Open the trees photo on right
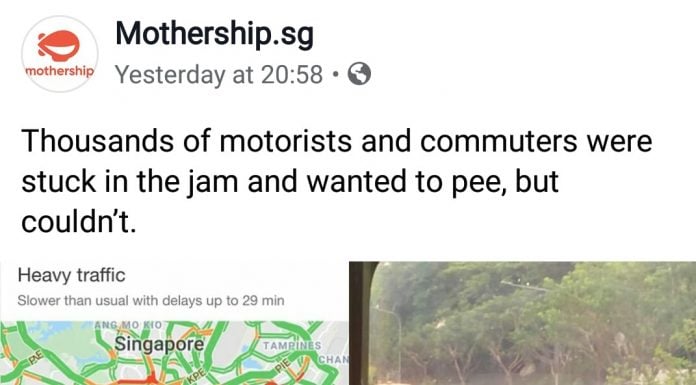 point(522,323)
